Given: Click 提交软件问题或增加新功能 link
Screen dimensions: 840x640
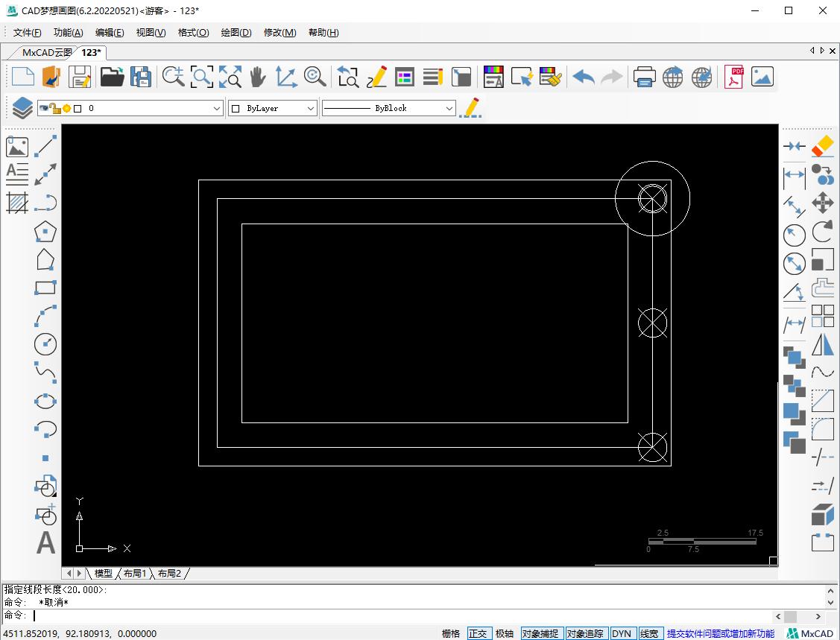Looking at the screenshot, I should click(720, 633).
